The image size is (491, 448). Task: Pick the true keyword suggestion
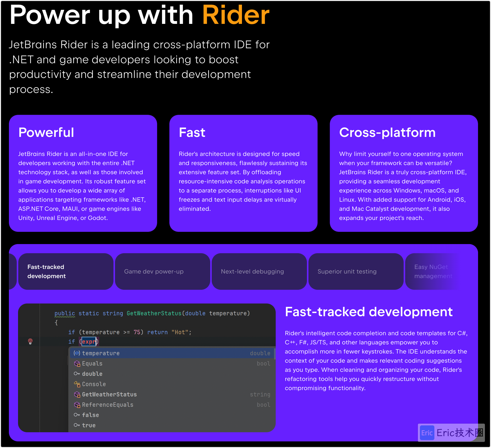coord(172,425)
